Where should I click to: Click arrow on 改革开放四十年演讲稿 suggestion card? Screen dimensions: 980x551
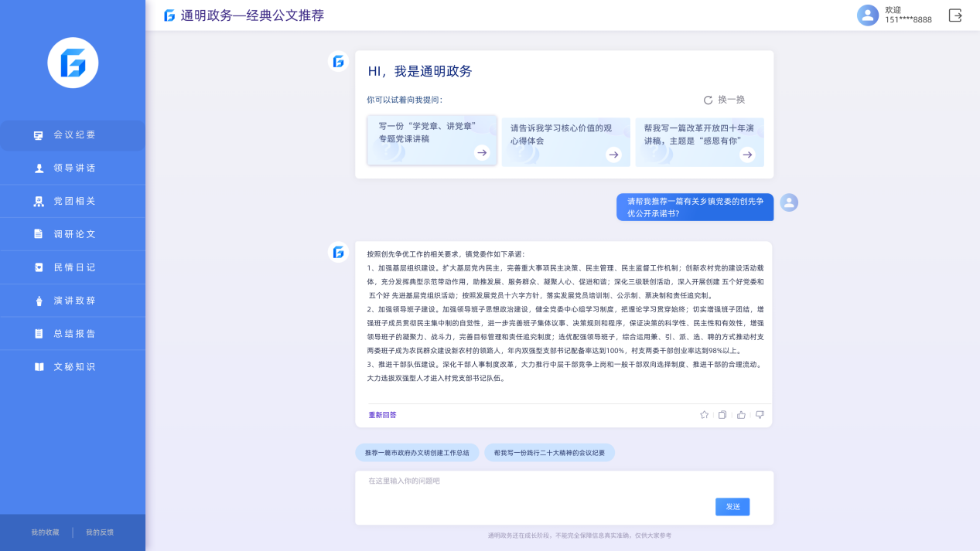[x=747, y=155]
